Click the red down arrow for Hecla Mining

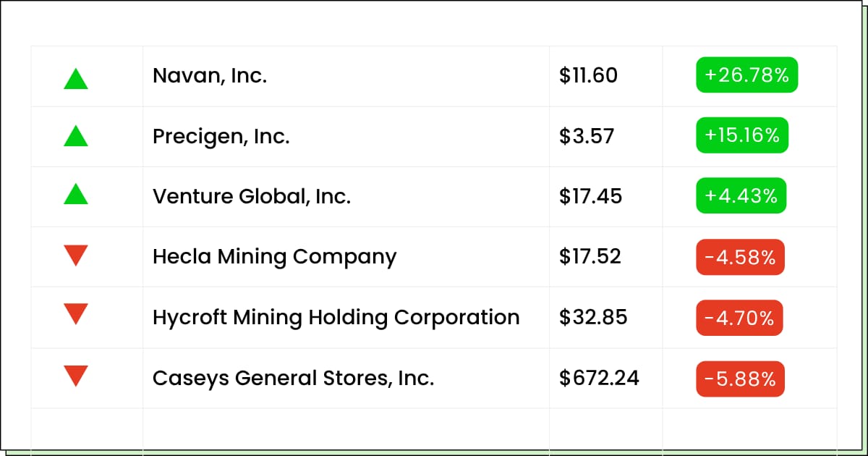pos(76,256)
